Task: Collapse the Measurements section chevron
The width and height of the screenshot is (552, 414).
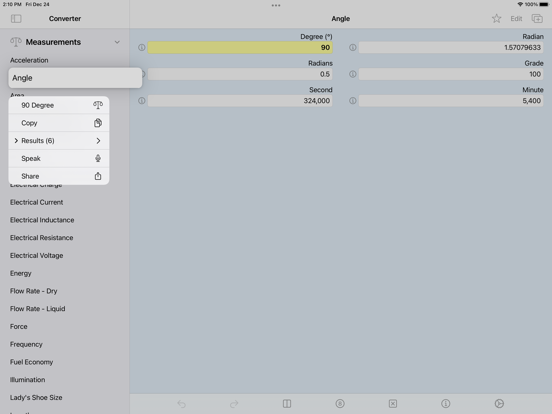Action: coord(117,42)
